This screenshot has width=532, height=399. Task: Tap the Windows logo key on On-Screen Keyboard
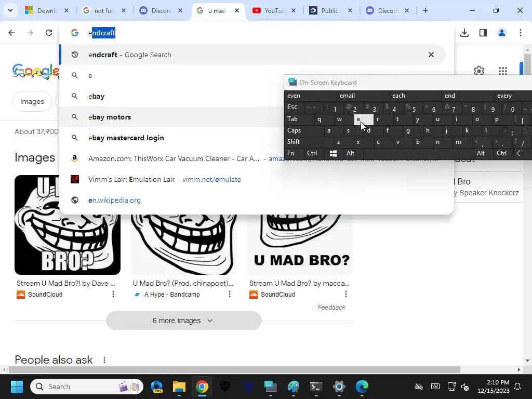(x=333, y=153)
